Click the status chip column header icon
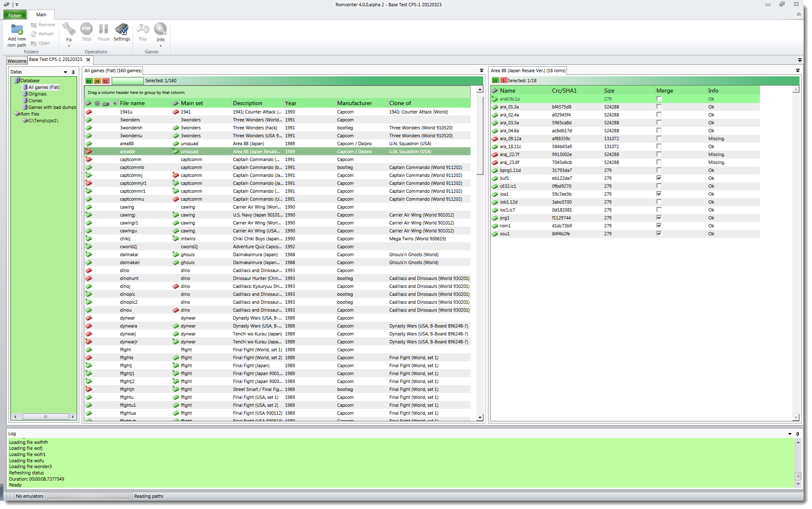Viewport: 812px width, 509px height. [x=88, y=103]
